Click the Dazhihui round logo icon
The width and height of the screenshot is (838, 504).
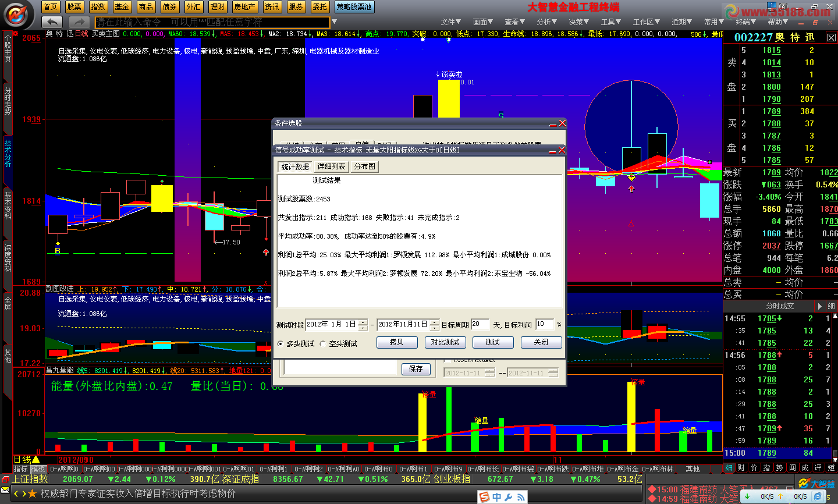(x=19, y=15)
